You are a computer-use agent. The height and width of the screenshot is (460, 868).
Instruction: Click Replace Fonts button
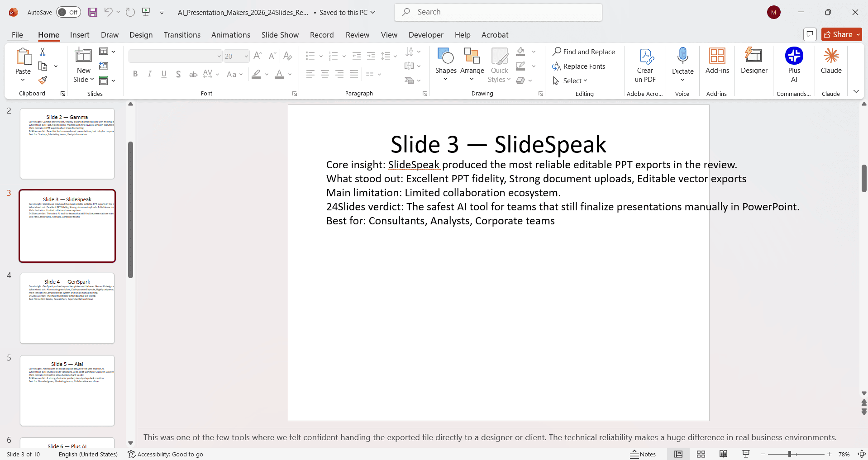[x=579, y=66]
